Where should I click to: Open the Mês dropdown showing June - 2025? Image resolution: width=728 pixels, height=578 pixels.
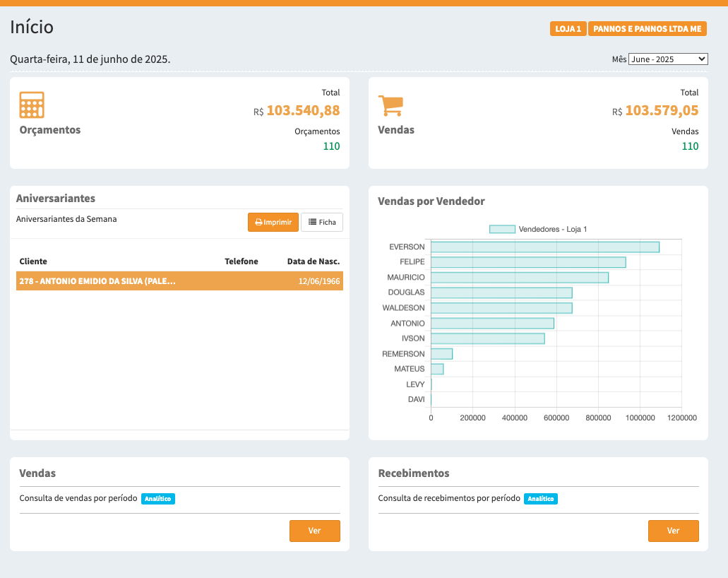click(667, 59)
